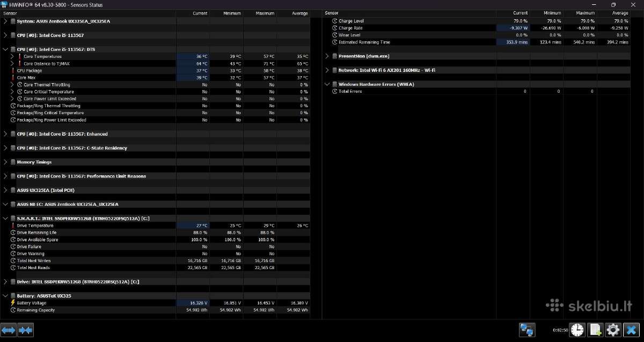The width and height of the screenshot is (644, 342).
Task: Click the shrink columns inward-arrows button
Action: point(26,330)
